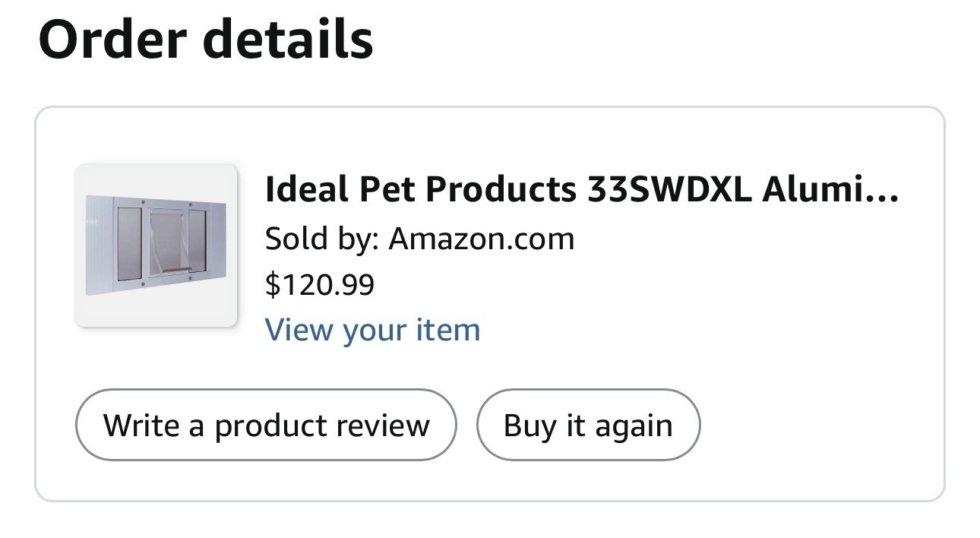980x538 pixels.
Task: Click the Buy it again button
Action: click(587, 426)
